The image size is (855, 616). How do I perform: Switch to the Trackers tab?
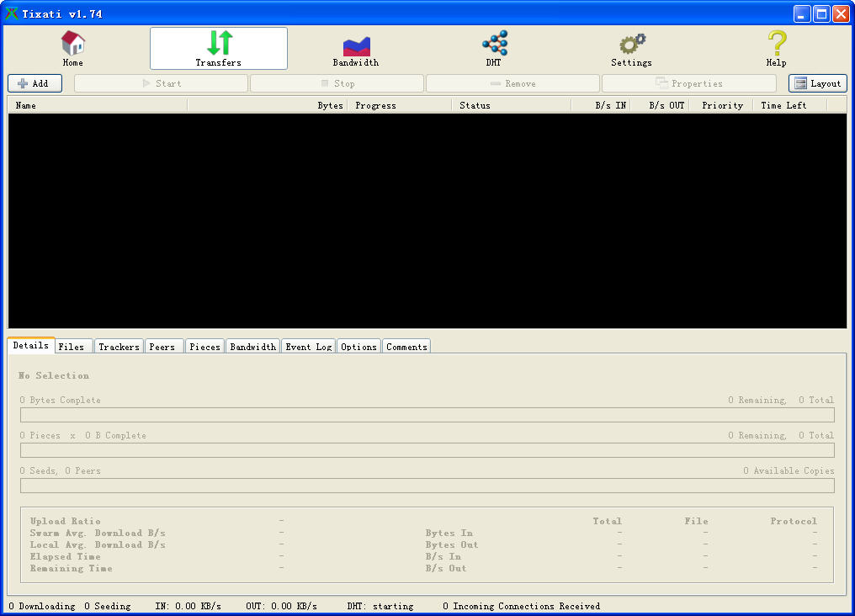coord(119,347)
